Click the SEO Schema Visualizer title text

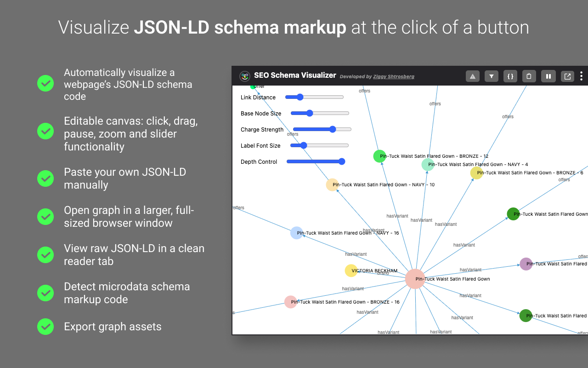tap(295, 75)
